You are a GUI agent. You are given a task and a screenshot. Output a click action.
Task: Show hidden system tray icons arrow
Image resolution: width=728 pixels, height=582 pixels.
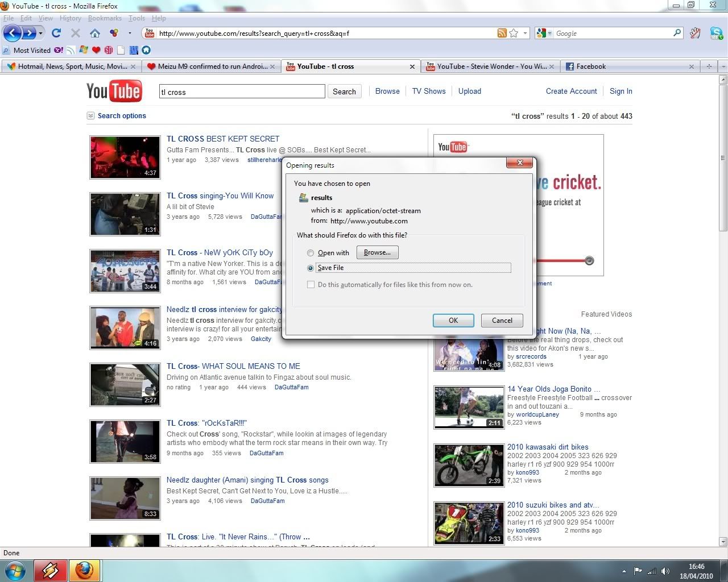coord(624,571)
